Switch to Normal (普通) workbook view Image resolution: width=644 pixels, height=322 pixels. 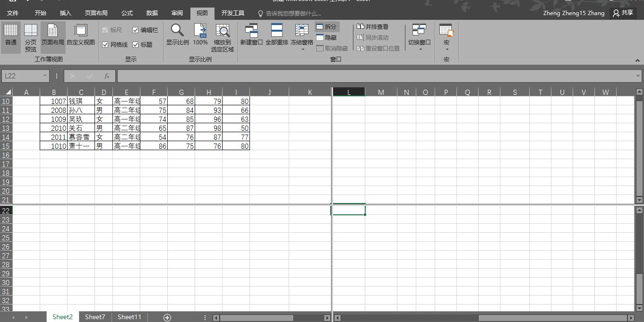(x=11, y=35)
